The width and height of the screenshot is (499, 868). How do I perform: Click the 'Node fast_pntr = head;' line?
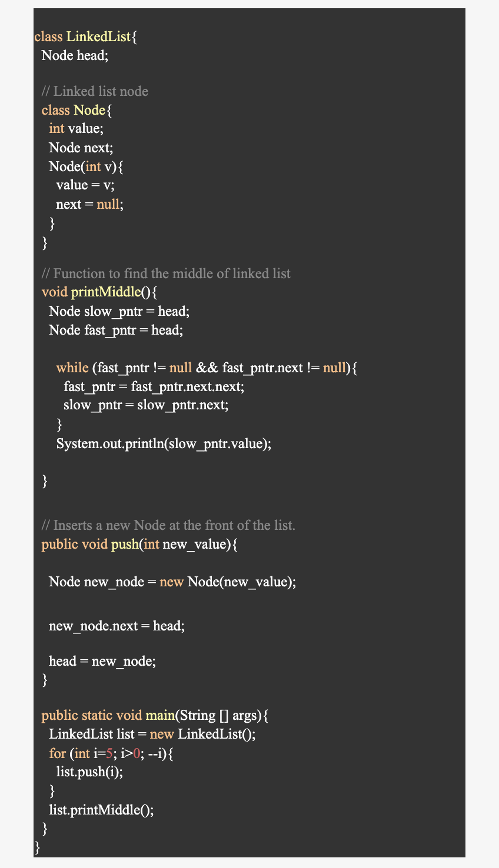[x=116, y=330]
